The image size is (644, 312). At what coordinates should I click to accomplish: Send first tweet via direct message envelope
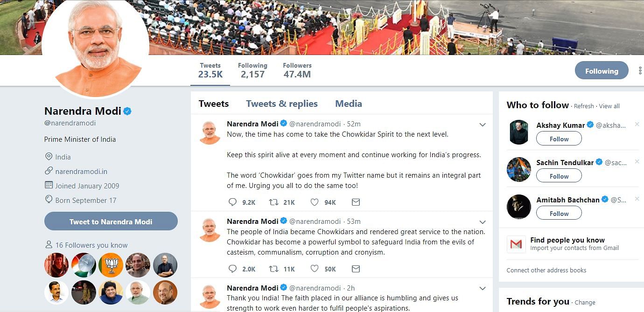(356, 202)
